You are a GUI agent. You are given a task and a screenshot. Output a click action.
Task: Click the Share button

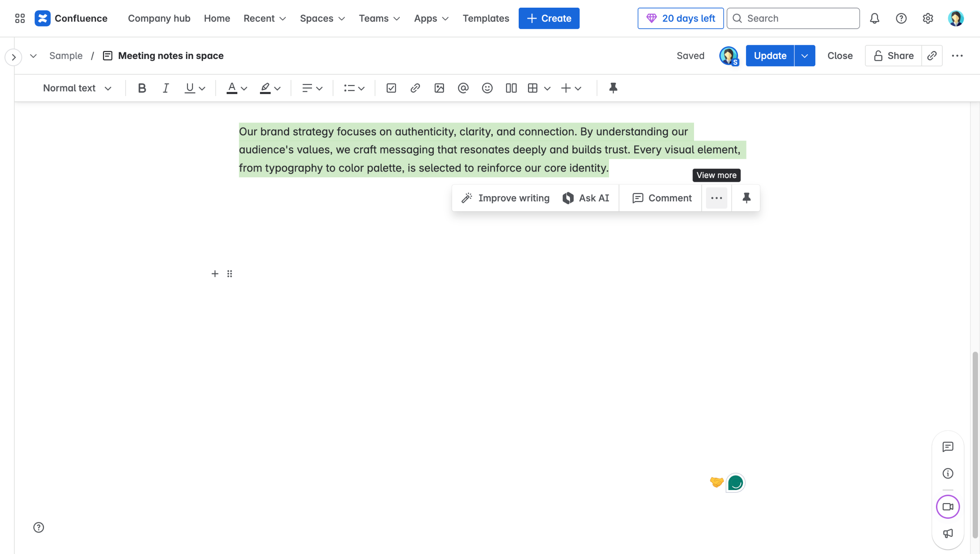point(893,56)
